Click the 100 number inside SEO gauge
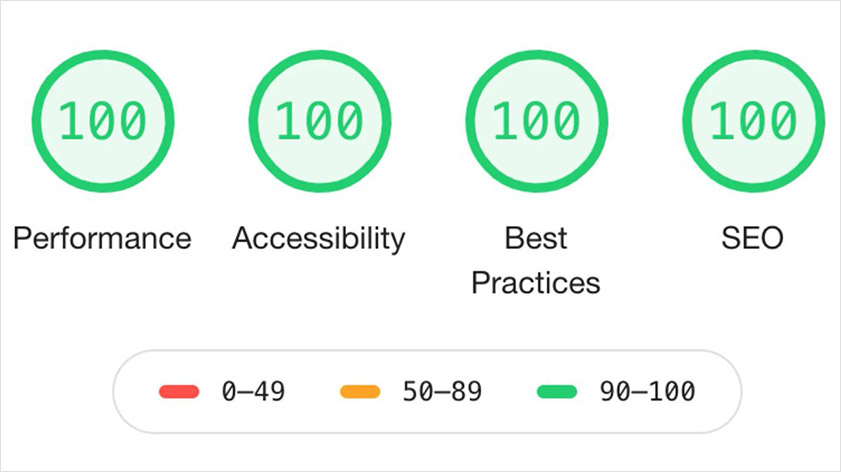 tap(753, 121)
